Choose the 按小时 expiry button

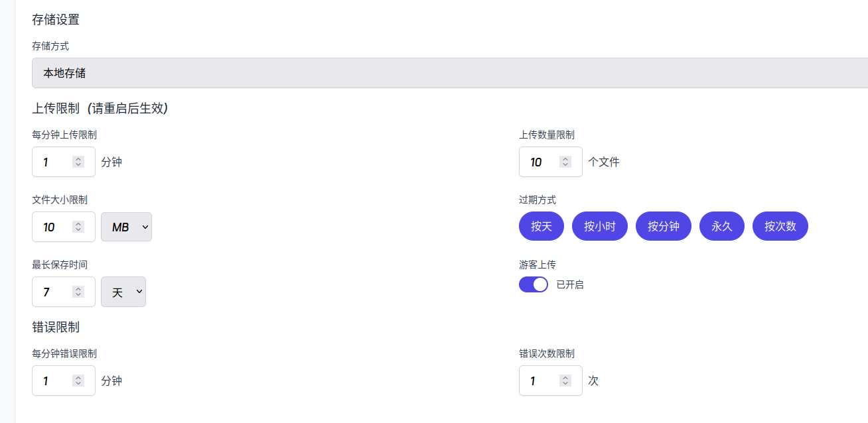coord(600,226)
